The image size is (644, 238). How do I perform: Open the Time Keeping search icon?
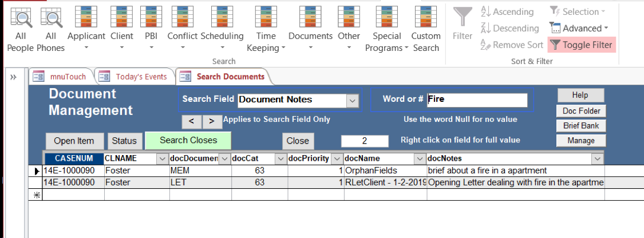266,17
